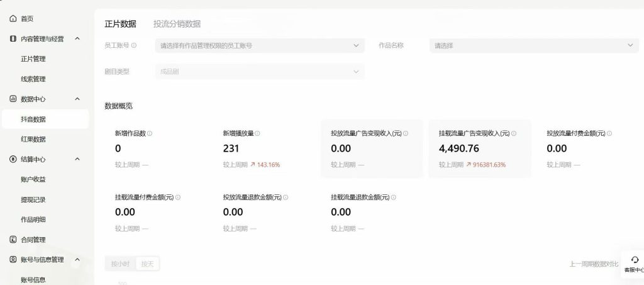Open the 剧目类型 dropdown showing 成品剧
The height and width of the screenshot is (285, 644).
[x=260, y=72]
